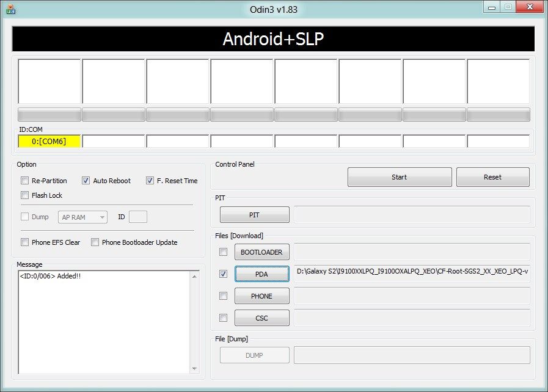Enable the Flash Lock checkbox
Viewport: 548px width, 392px height.
[24, 195]
